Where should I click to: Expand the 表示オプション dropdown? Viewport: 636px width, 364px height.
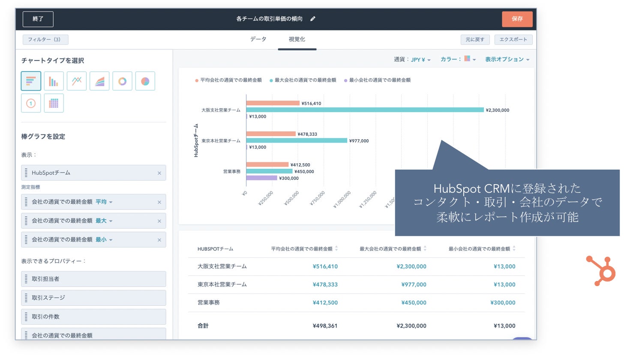click(507, 60)
